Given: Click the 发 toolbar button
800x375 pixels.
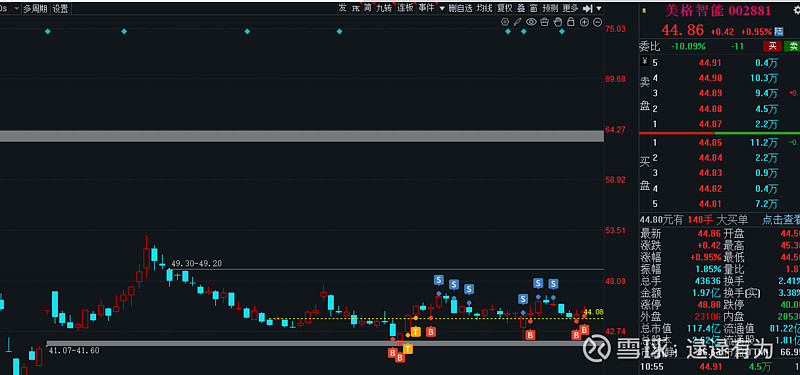Looking at the screenshot, I should click(342, 8).
